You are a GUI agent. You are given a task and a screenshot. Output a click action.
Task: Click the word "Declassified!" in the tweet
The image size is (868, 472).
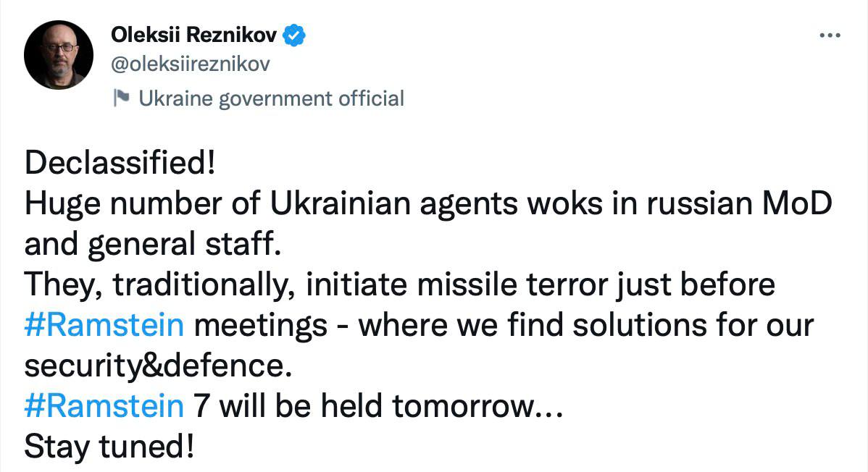tap(120, 164)
